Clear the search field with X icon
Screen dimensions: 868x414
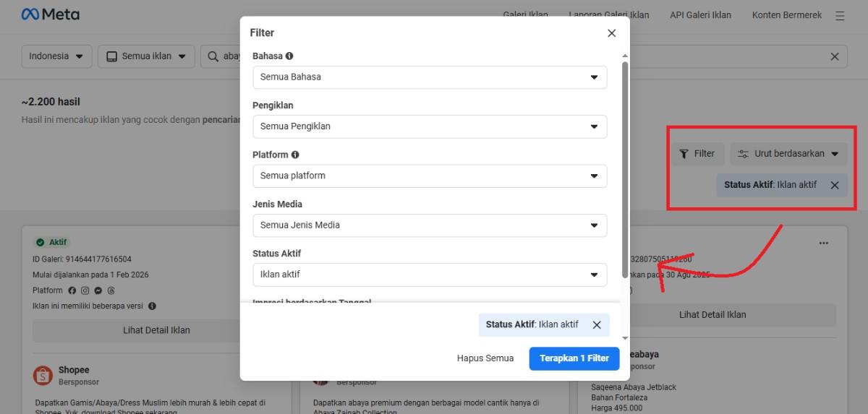pyautogui.click(x=834, y=56)
